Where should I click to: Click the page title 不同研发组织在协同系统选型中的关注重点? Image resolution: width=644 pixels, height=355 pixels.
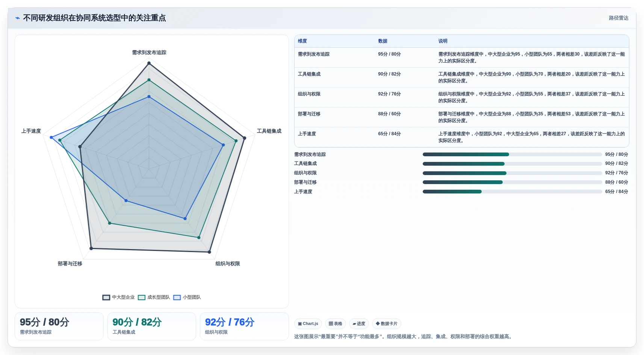point(94,18)
